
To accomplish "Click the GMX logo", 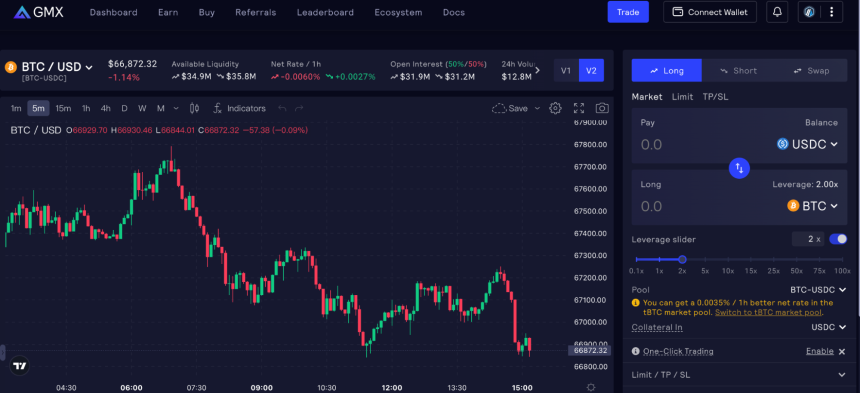I will pos(38,12).
